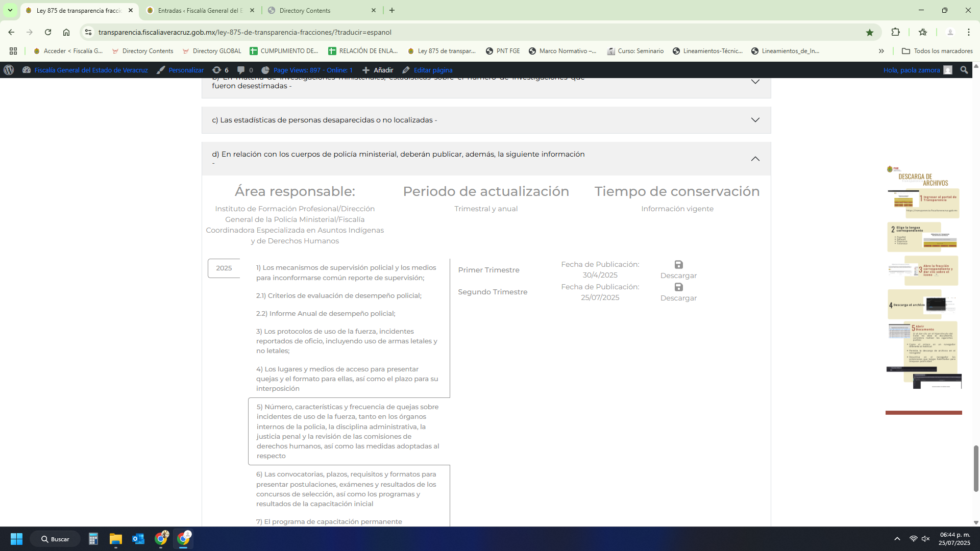Expand section b) investigaciones desestimadas chevron
Viewport: 980px width, 551px height.
(755, 82)
